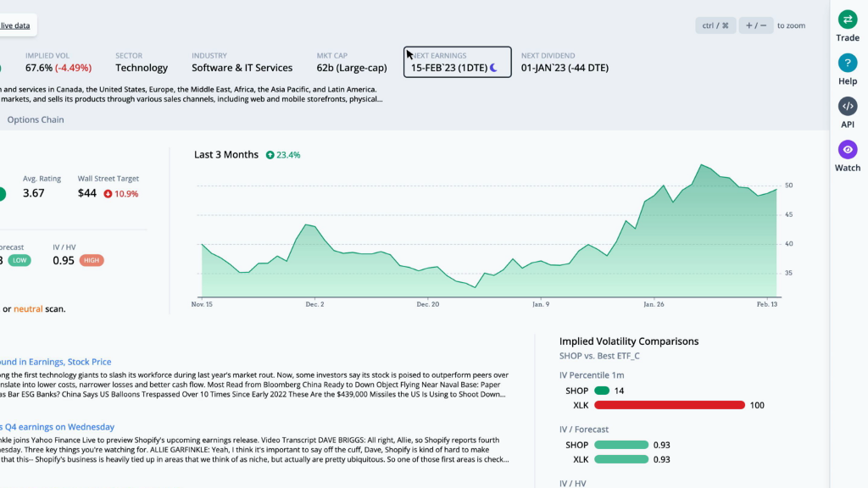Click the red down-arrow icon beside 10.9%
The height and width of the screenshot is (488, 868).
pos(108,194)
